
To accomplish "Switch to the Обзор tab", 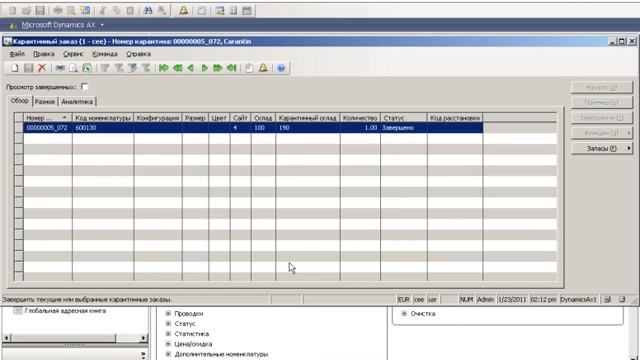I will pyautogui.click(x=20, y=101).
